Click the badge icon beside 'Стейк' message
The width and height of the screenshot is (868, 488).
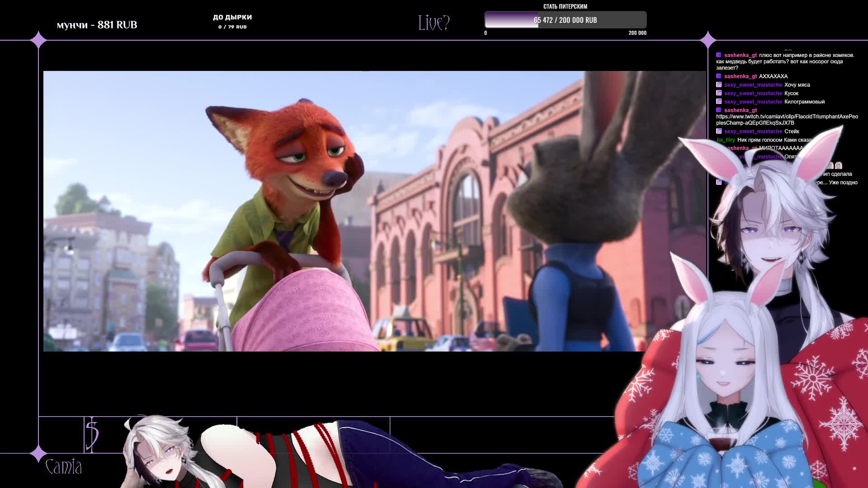(x=719, y=131)
